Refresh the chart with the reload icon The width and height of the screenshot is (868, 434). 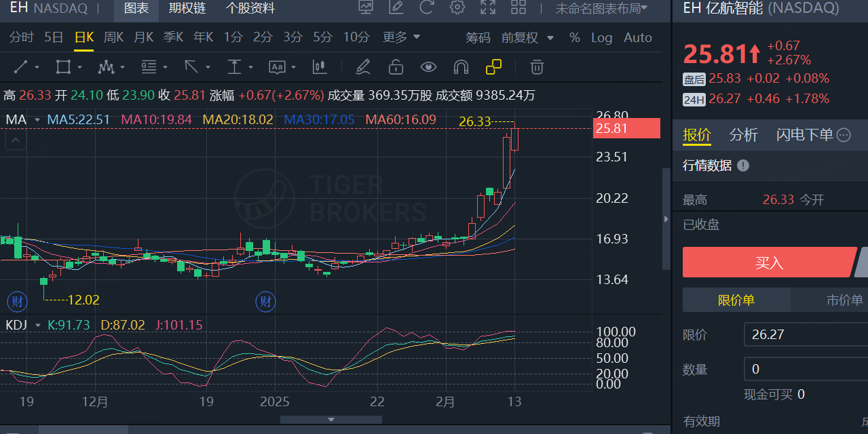click(427, 8)
